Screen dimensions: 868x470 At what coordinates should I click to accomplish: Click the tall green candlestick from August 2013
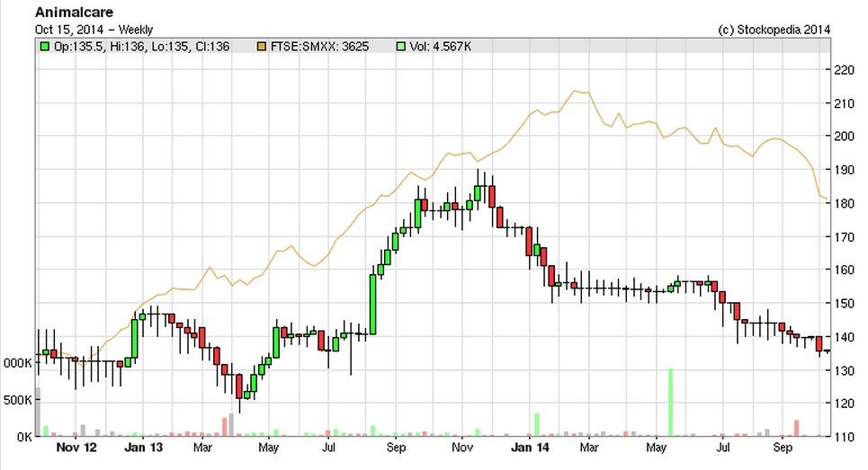(373, 304)
